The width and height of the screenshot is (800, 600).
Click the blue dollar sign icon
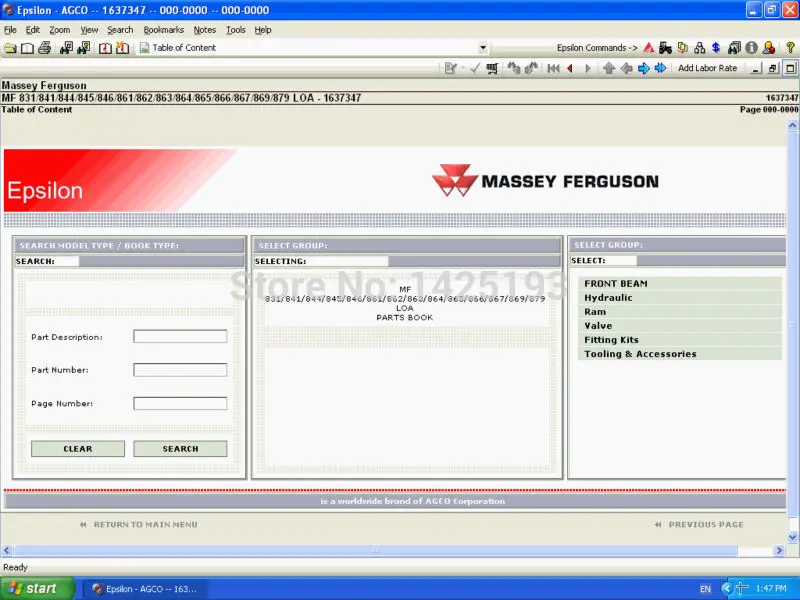coord(716,48)
